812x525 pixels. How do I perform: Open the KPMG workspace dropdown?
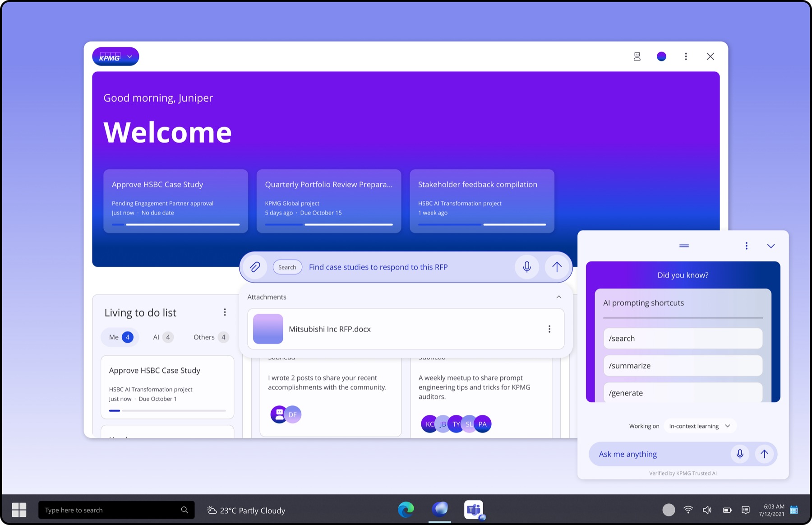115,56
